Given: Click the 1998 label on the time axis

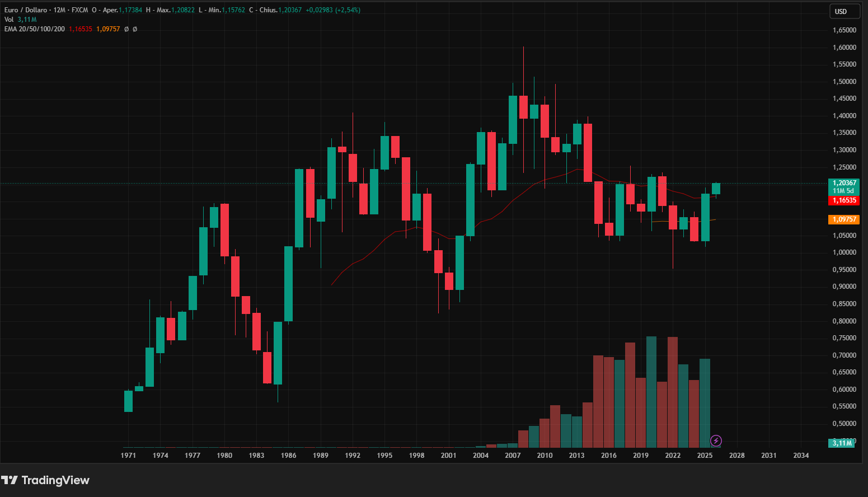Looking at the screenshot, I should 417,456.
